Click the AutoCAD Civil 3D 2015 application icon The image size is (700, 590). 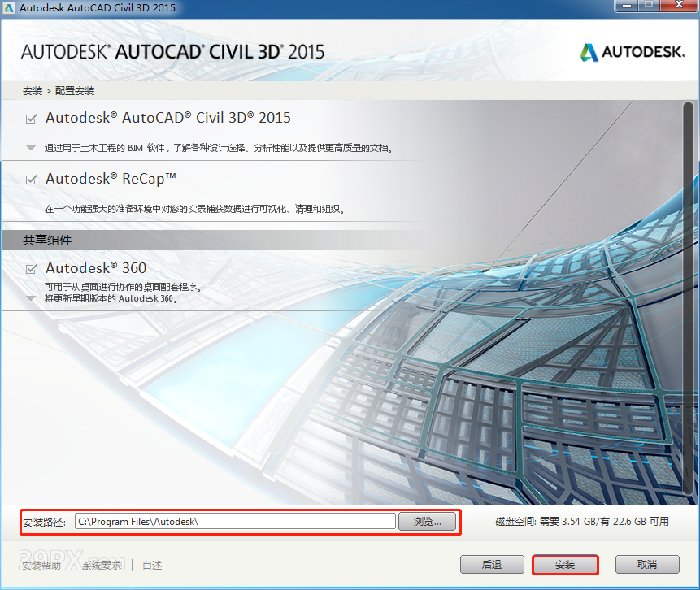9,8
